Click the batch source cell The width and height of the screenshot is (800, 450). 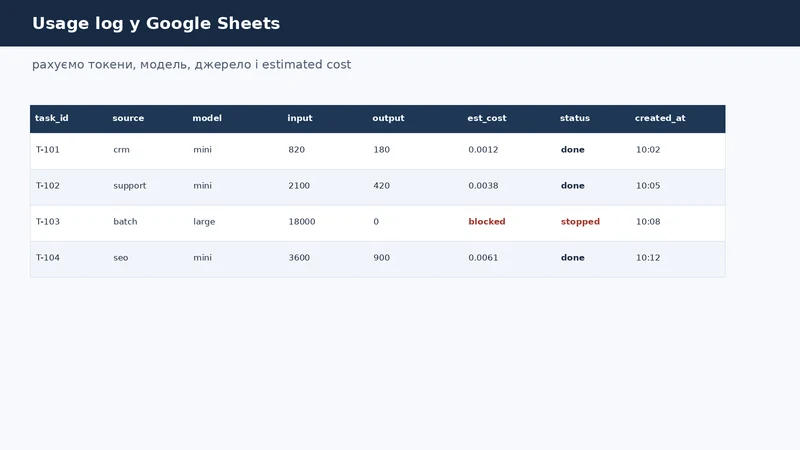(125, 221)
